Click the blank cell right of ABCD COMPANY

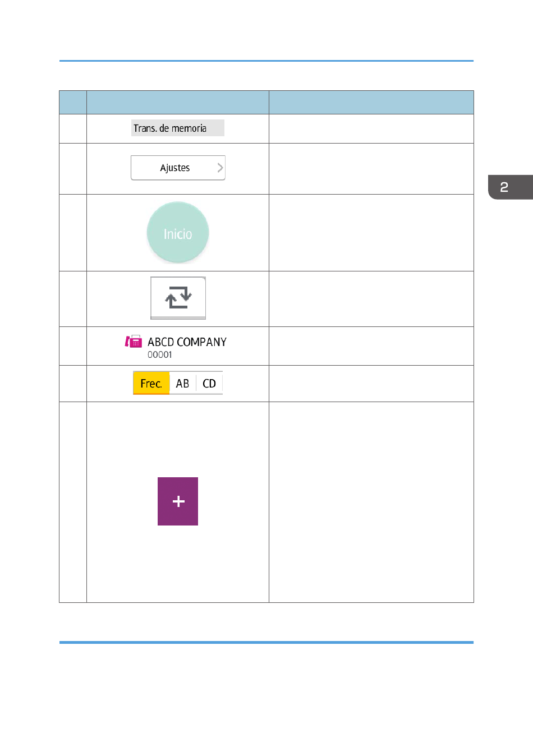pos(371,346)
